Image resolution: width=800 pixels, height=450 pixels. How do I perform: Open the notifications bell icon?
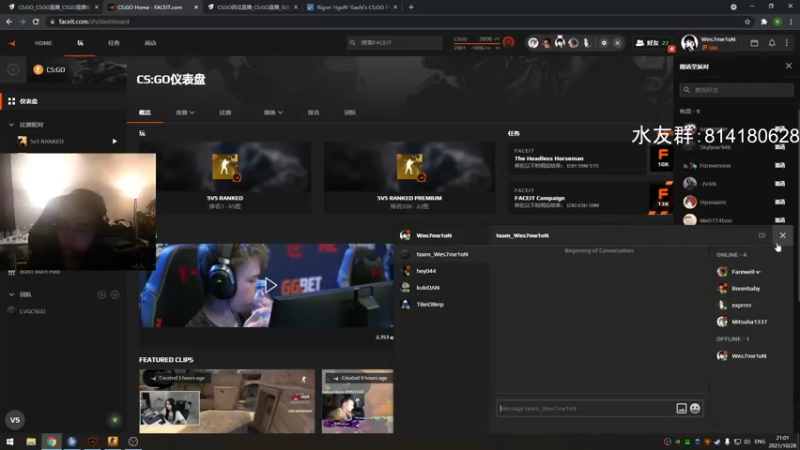pyautogui.click(x=772, y=43)
